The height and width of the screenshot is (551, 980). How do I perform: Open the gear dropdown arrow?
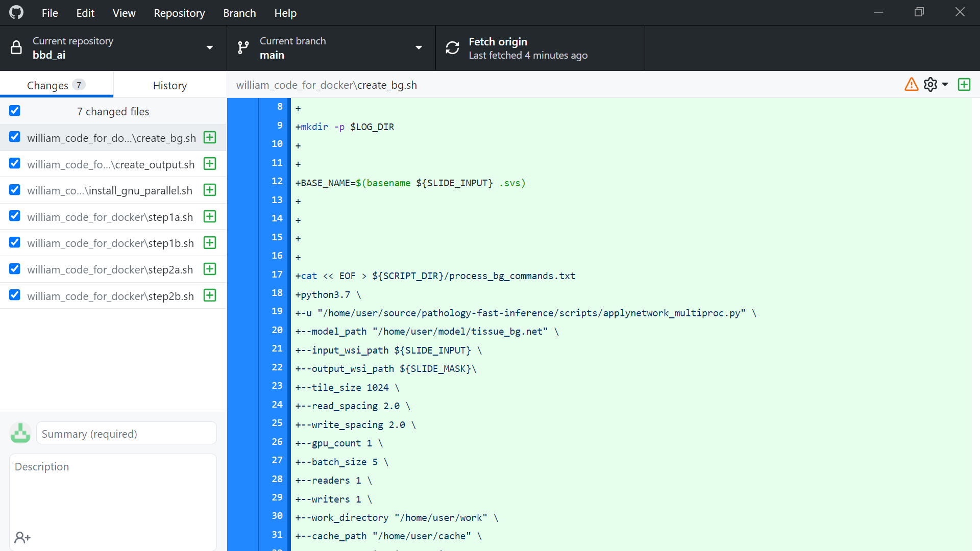(945, 85)
